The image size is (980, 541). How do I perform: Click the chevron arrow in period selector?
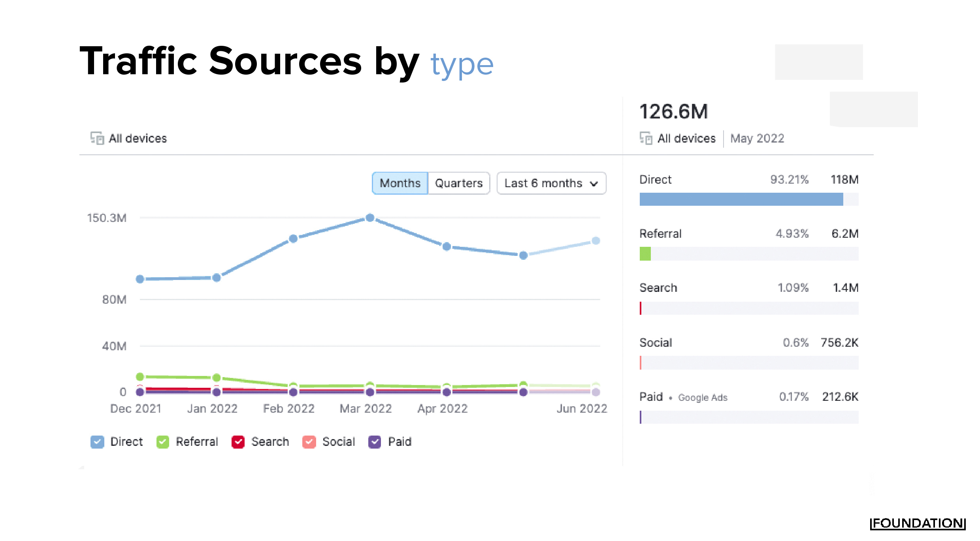coord(594,184)
